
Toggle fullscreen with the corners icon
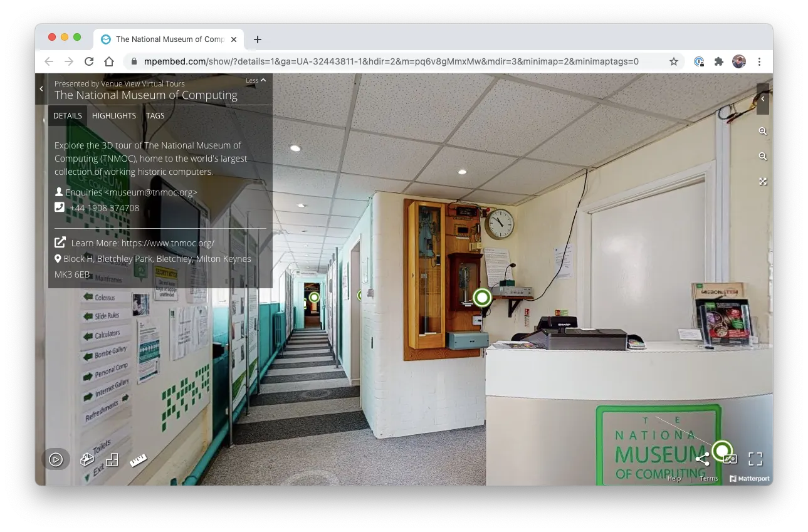point(755,459)
